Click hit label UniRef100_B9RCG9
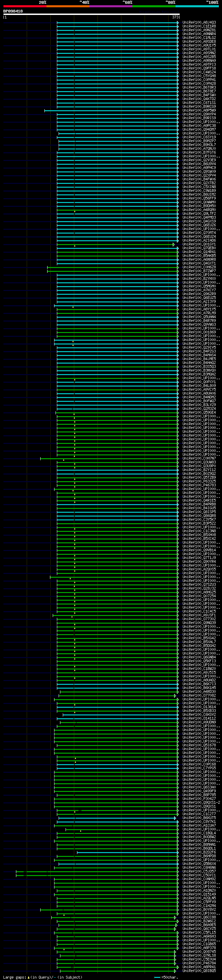This screenshot has height=980, width=222. pos(199,106)
